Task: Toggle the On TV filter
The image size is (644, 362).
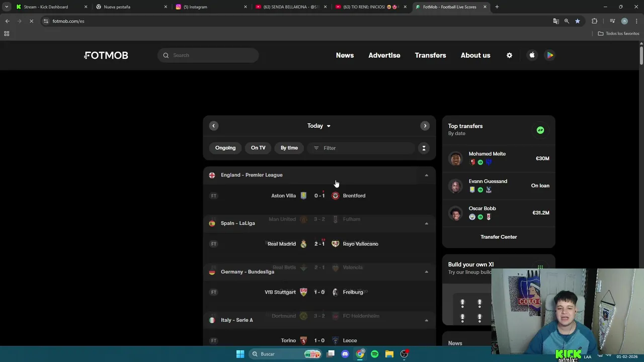Action: pyautogui.click(x=258, y=148)
